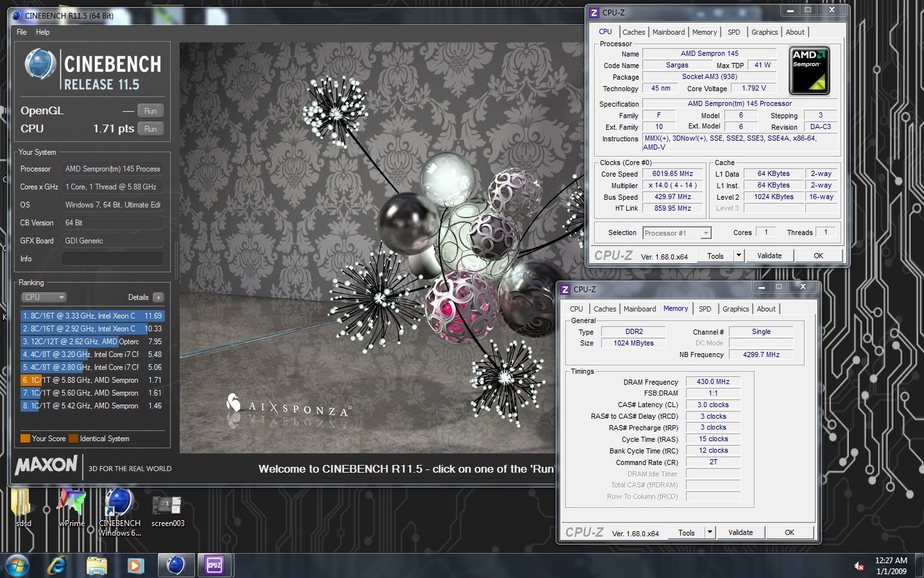Click the DRAM Frequency 430.0 MHz value
The width and height of the screenshot is (924, 578).
click(713, 381)
